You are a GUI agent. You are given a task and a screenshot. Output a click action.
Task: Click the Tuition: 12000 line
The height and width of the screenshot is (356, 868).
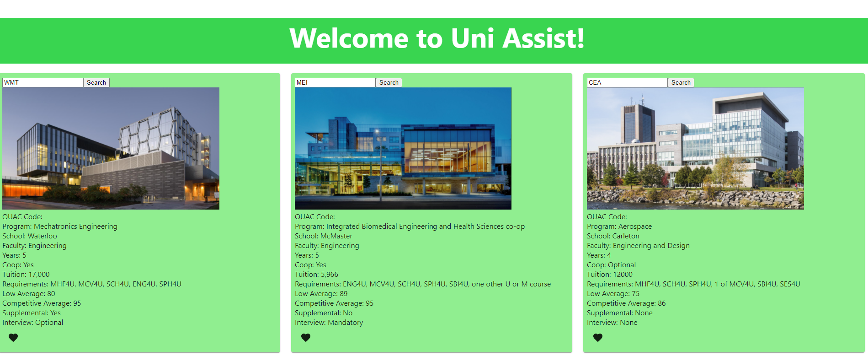pos(610,275)
